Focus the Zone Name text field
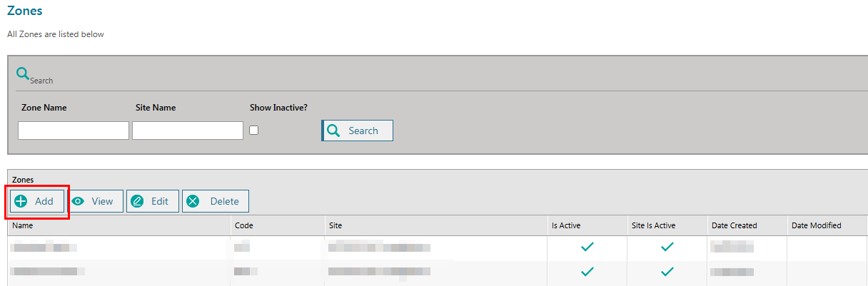868x286 pixels. (x=73, y=131)
